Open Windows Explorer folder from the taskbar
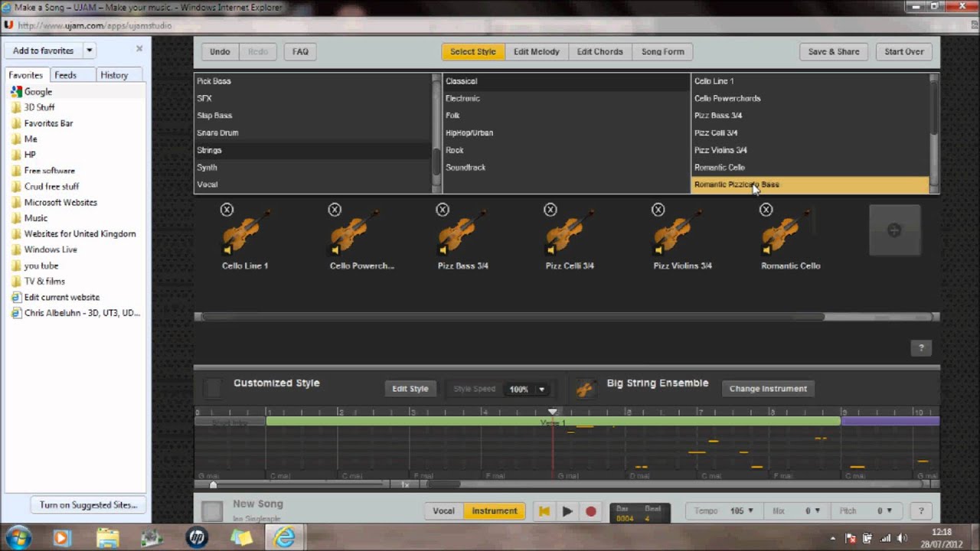This screenshot has height=551, width=980. pos(108,537)
